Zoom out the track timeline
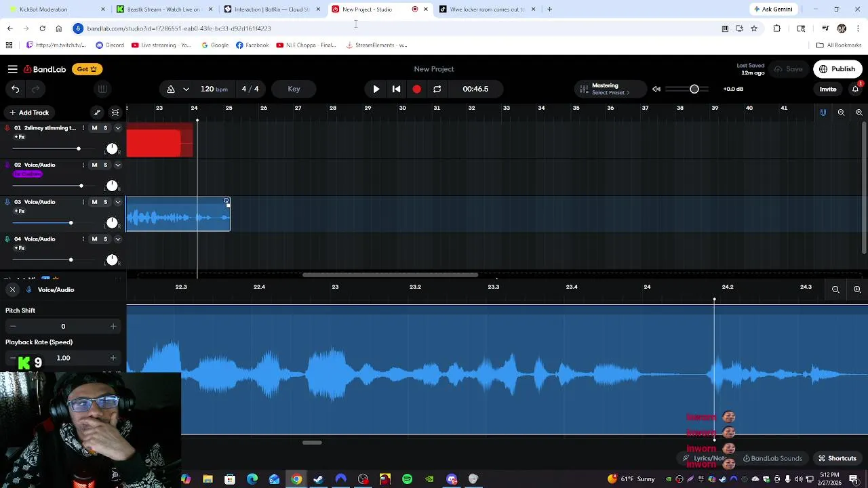This screenshot has height=488, width=868. click(841, 113)
